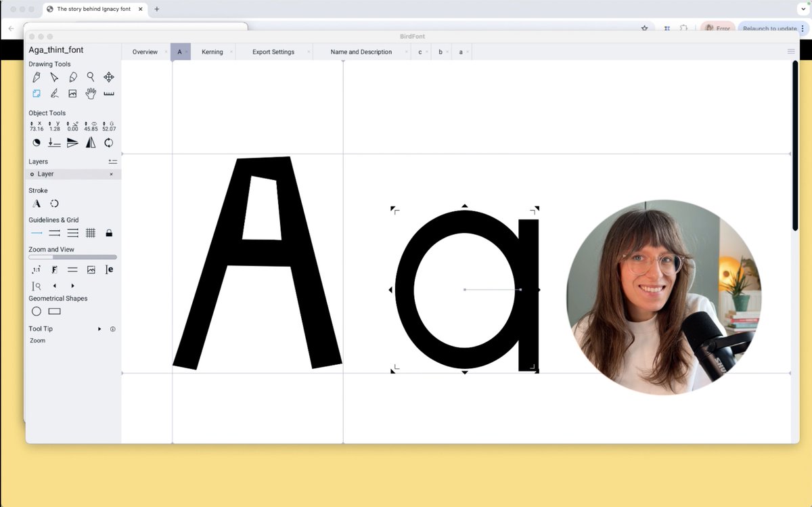Open the Export Settings tab
The width and height of the screenshot is (812, 507).
(x=273, y=52)
